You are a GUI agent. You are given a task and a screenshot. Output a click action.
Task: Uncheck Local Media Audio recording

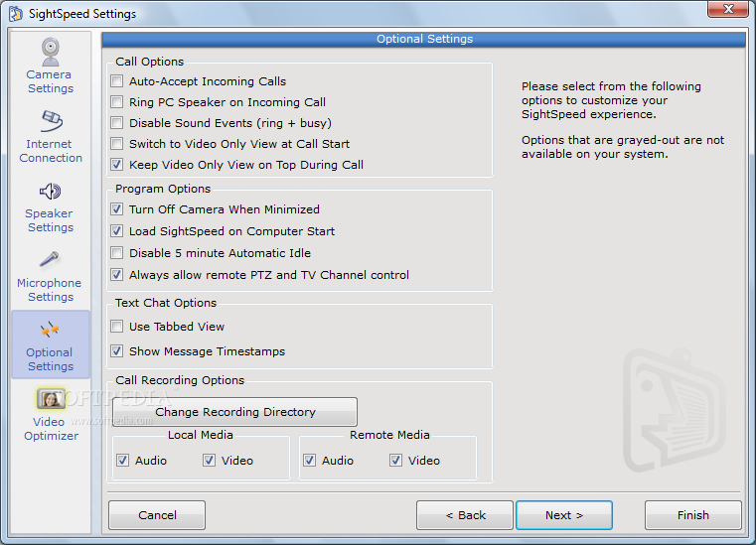[x=123, y=461]
